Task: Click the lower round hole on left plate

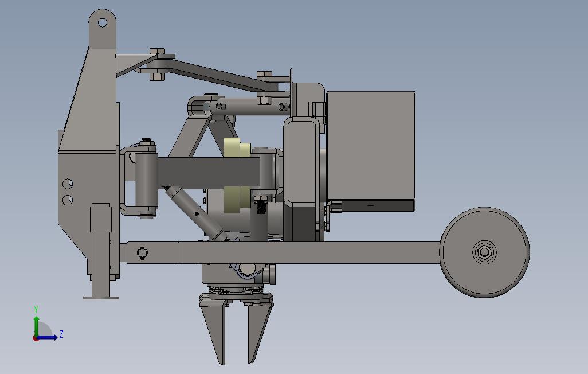Action: pos(68,200)
